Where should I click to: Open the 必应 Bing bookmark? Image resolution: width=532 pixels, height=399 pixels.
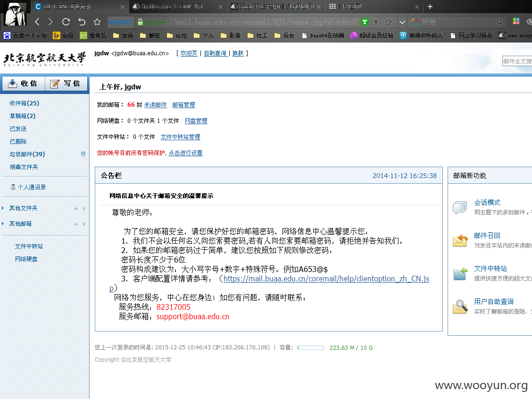click(x=64, y=35)
